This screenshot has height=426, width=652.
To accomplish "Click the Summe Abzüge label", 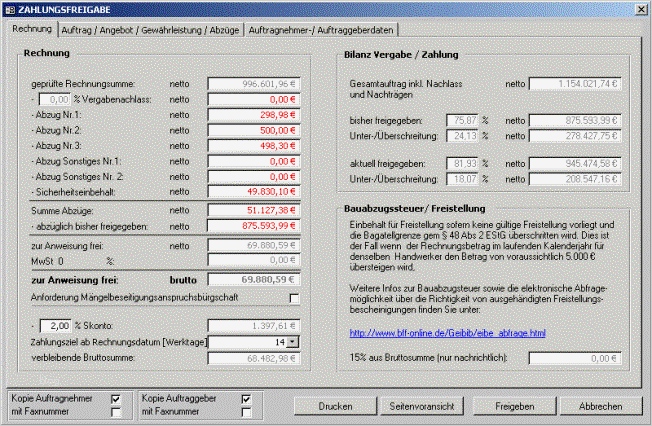I will coord(62,211).
